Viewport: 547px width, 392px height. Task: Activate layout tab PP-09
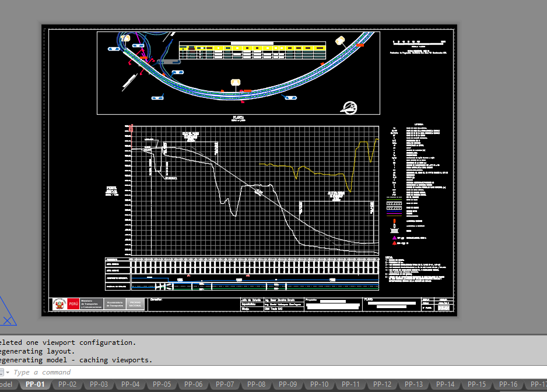(x=287, y=384)
